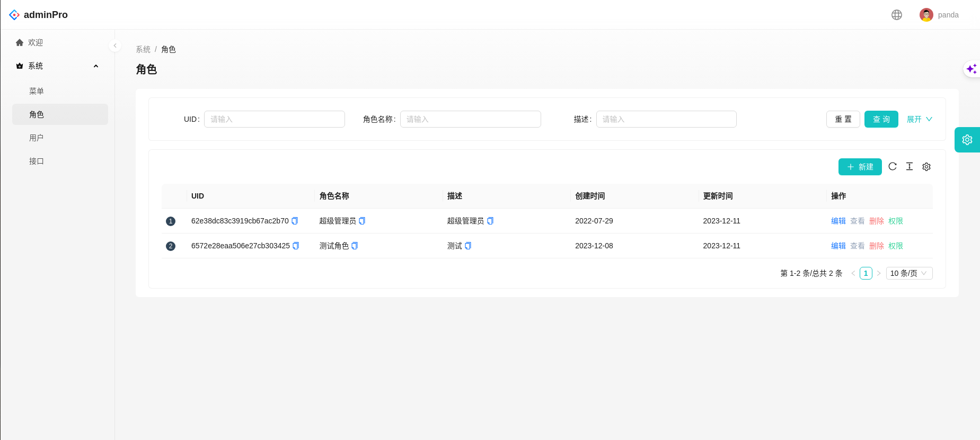Open column settings gear icon
The height and width of the screenshot is (440, 980).
[926, 166]
